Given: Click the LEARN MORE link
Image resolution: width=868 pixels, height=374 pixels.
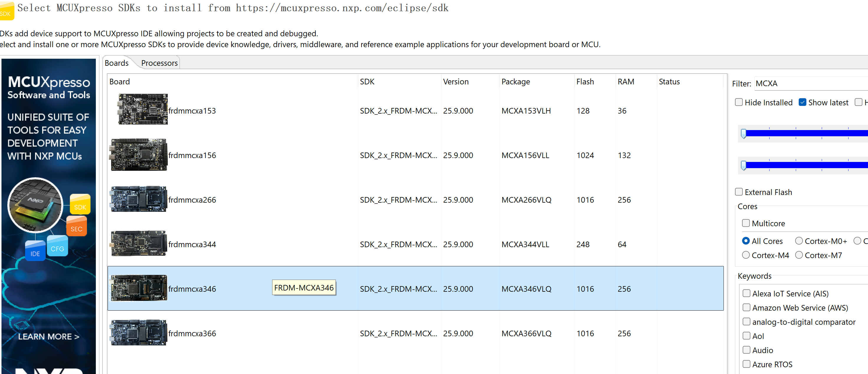Looking at the screenshot, I should (x=49, y=336).
